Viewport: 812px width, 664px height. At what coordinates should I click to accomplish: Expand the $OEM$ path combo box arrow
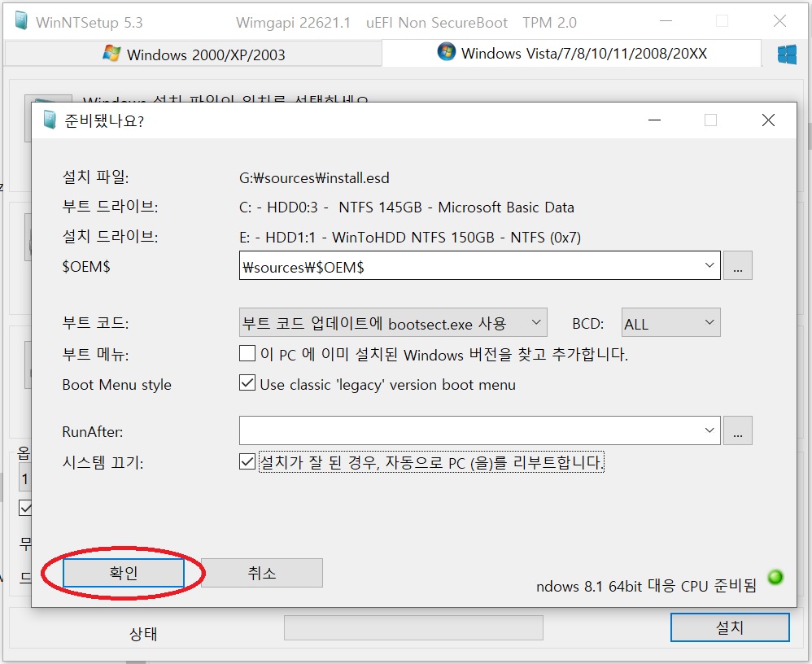point(709,266)
